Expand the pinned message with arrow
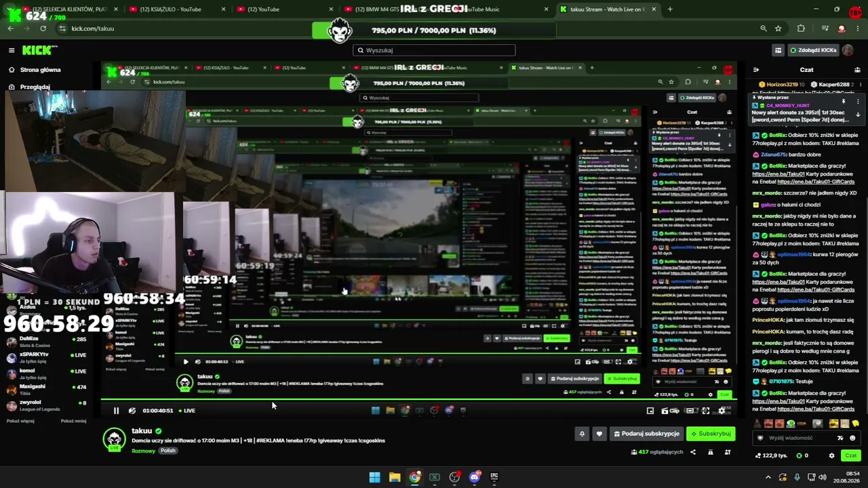 tap(857, 114)
